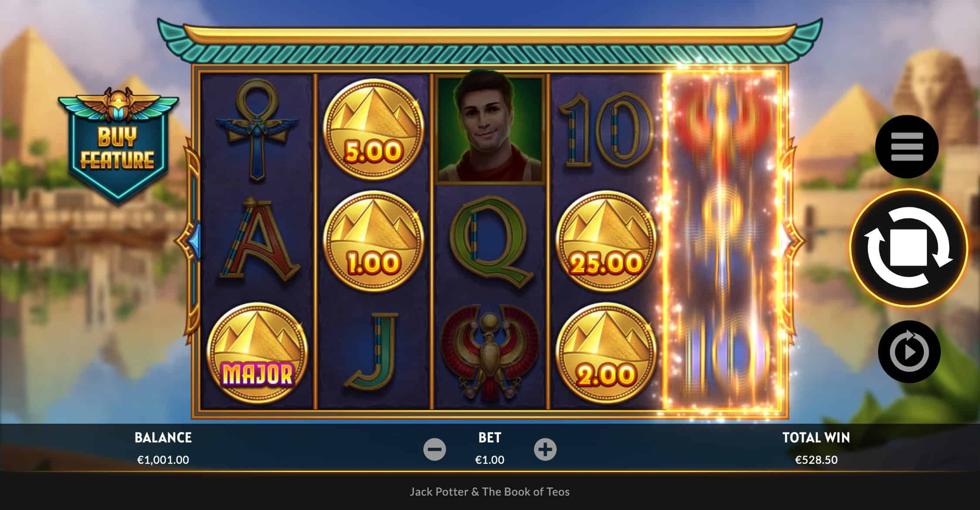Click the red A card symbol
The image size is (980, 510).
[x=257, y=239]
